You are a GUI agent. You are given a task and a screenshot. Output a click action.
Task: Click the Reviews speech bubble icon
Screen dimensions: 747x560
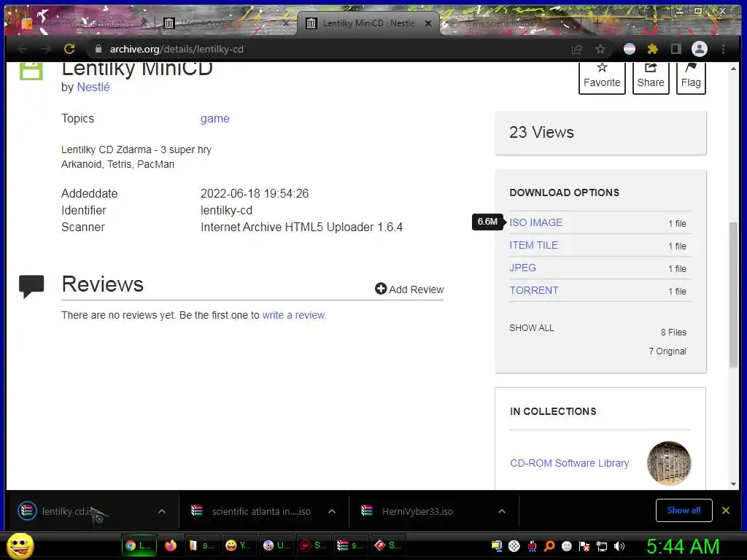31,287
